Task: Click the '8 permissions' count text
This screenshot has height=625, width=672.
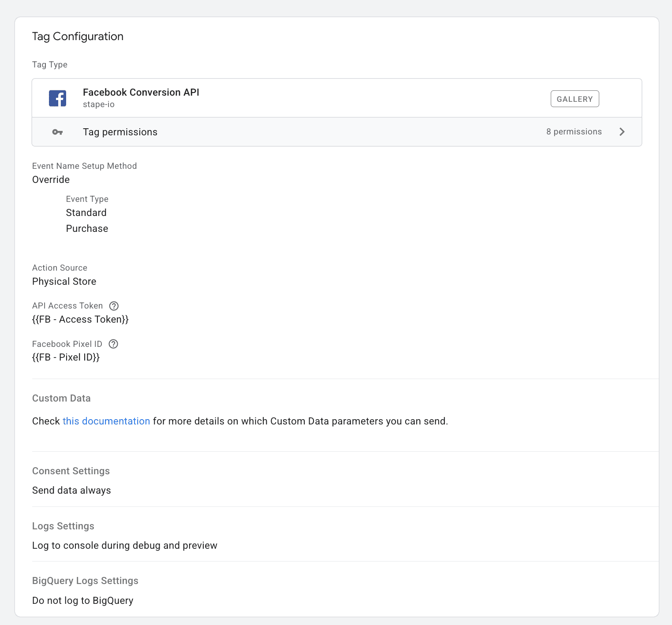Action: (x=574, y=132)
